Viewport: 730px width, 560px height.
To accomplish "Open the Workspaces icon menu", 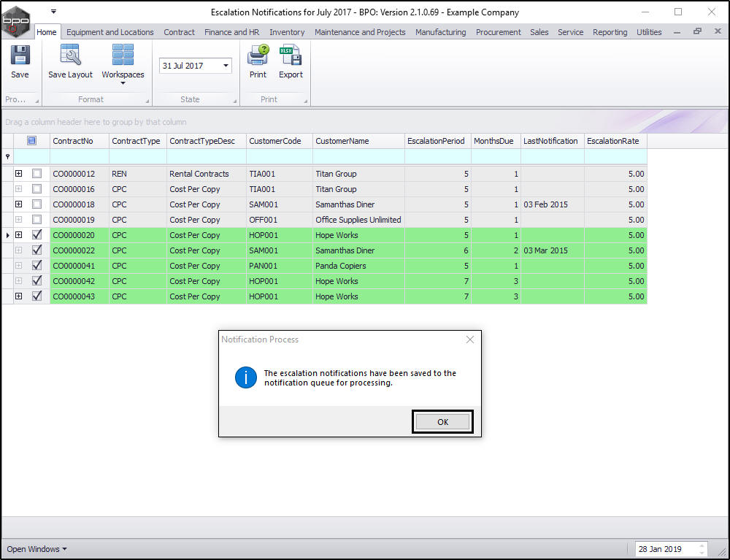I will pyautogui.click(x=123, y=55).
